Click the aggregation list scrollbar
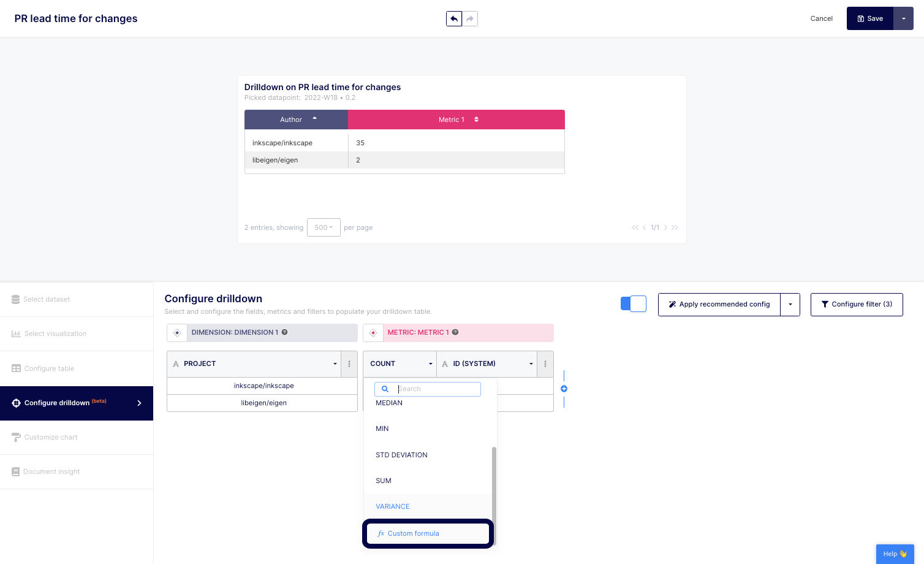 point(494,490)
